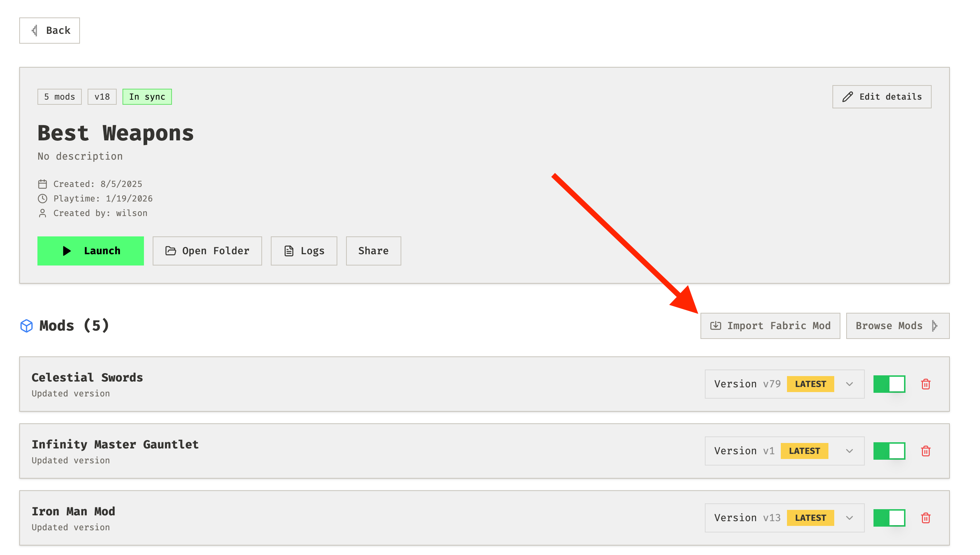Screen dimensions: 980x555
Task: Delete the Celestial Swords mod via trash icon
Action: tap(925, 384)
